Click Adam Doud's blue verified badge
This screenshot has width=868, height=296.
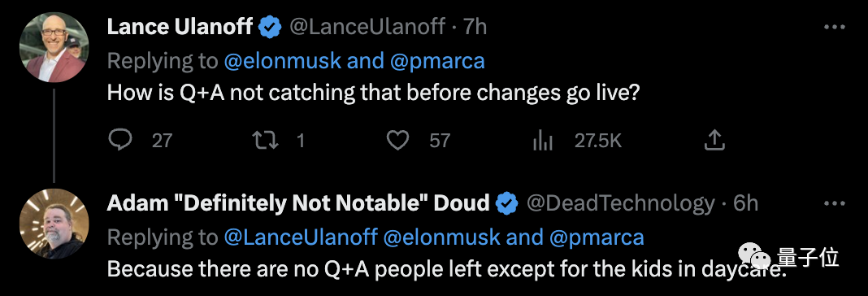506,203
